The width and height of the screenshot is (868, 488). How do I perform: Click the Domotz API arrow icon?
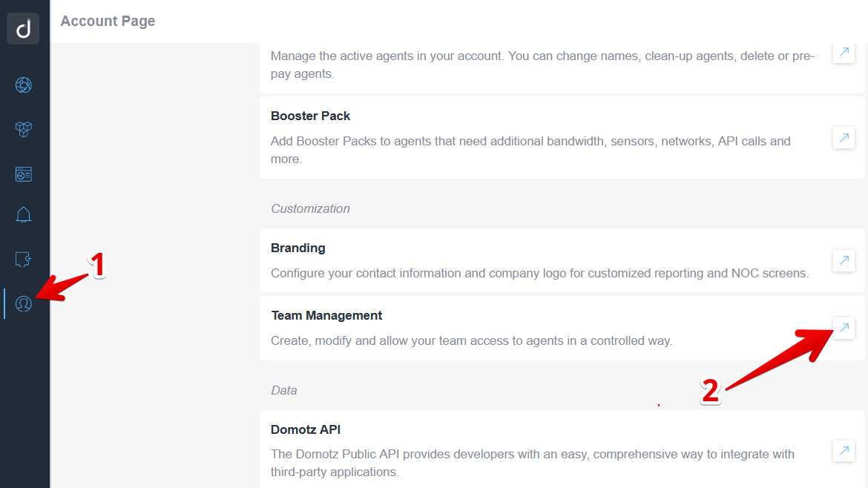coord(843,451)
